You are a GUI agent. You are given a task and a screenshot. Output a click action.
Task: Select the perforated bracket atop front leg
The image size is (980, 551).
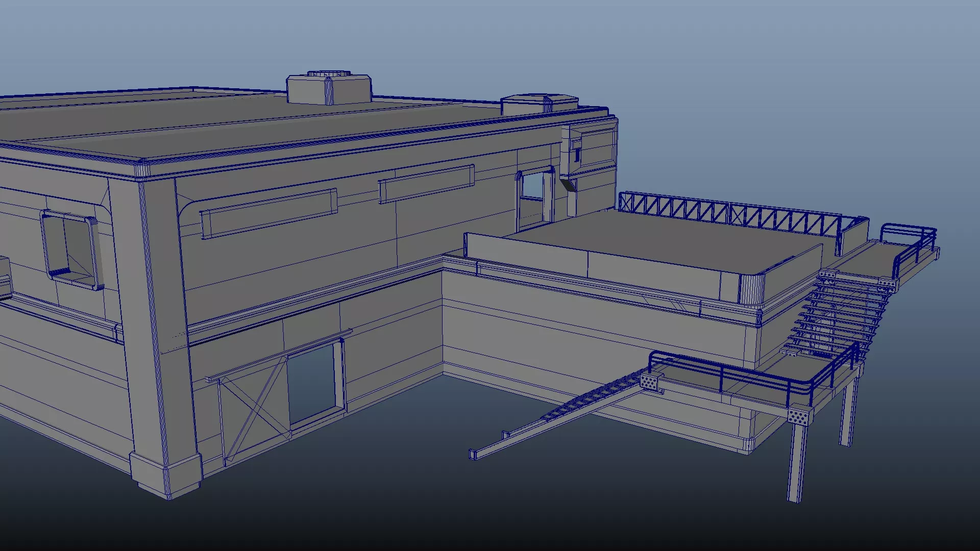[799, 416]
